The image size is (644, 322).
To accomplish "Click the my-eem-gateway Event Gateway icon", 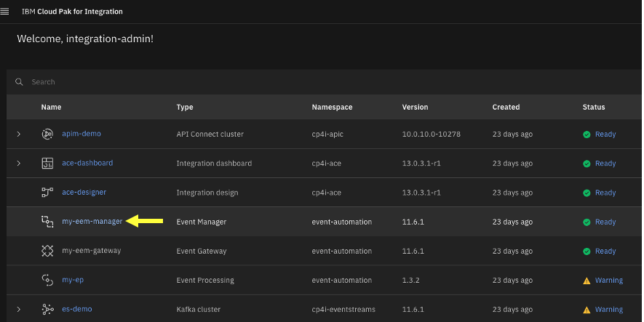I will click(x=47, y=251).
